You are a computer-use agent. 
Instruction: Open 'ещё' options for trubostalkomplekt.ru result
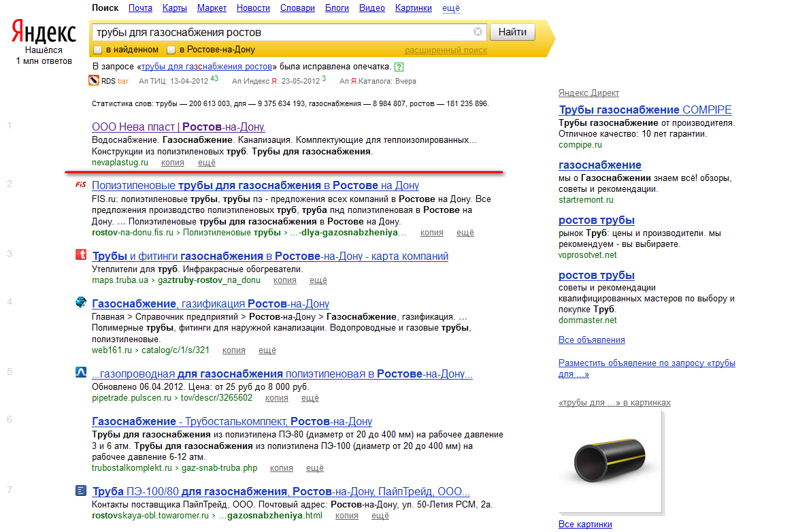tap(315, 468)
